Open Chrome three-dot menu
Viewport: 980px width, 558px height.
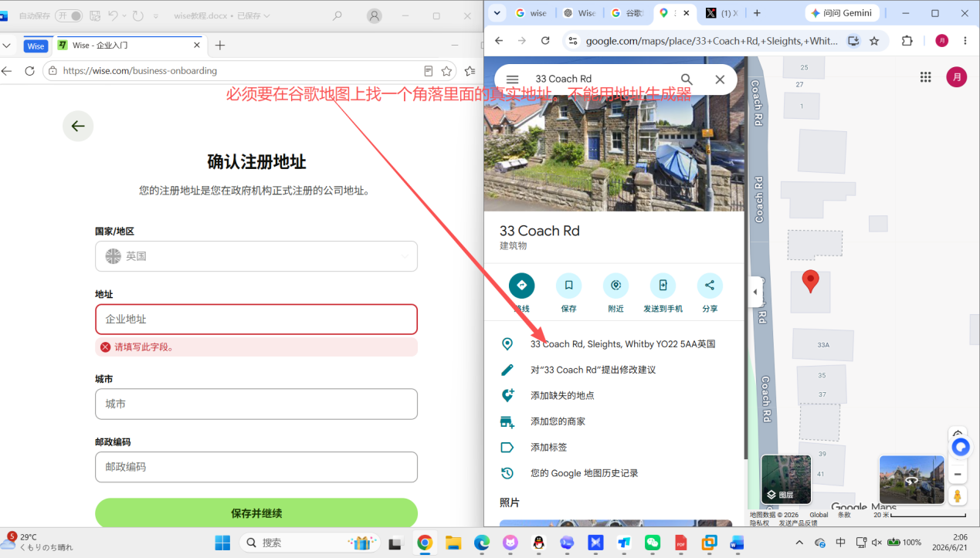(x=965, y=41)
